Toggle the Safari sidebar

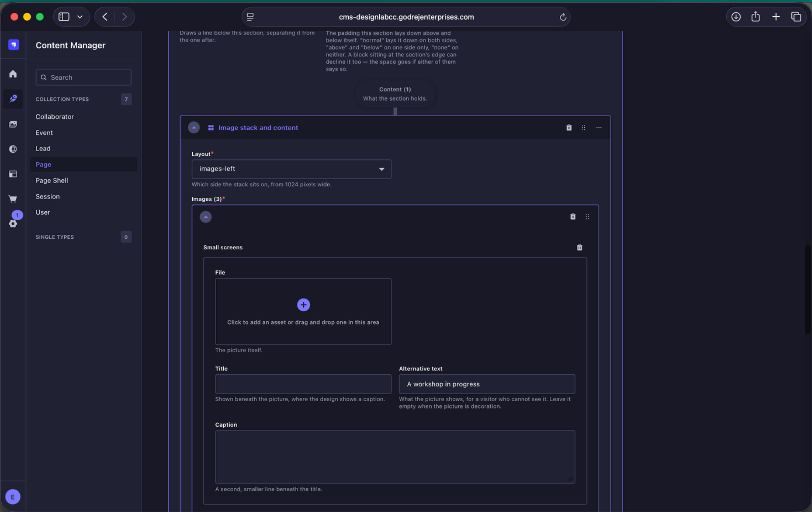pyautogui.click(x=64, y=17)
